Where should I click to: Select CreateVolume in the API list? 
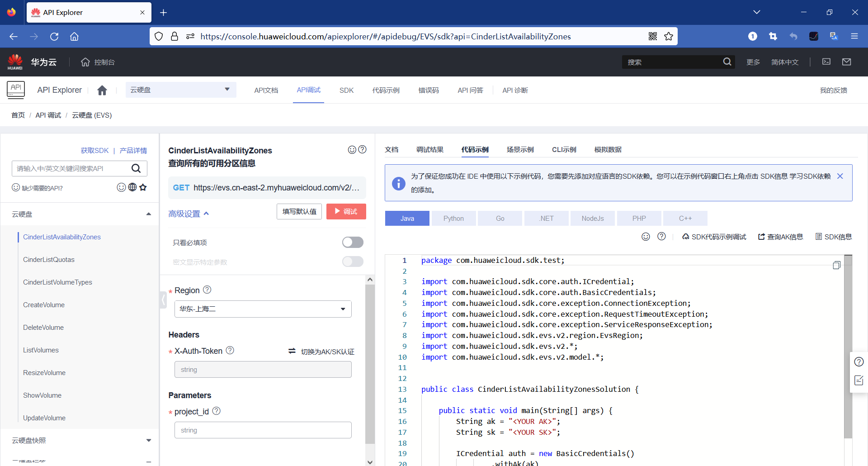44,305
